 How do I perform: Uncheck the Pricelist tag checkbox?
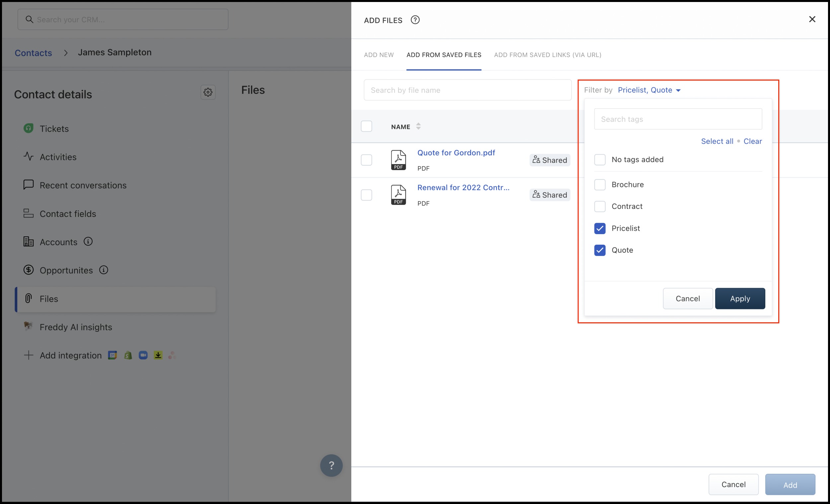click(599, 228)
